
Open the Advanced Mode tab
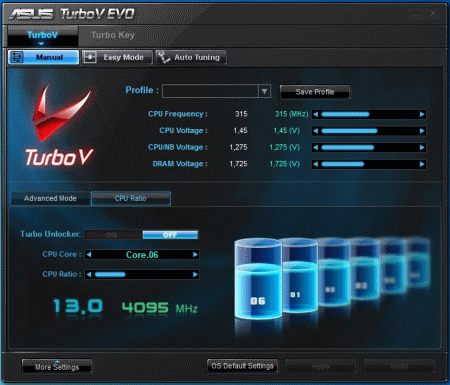pyautogui.click(x=50, y=198)
